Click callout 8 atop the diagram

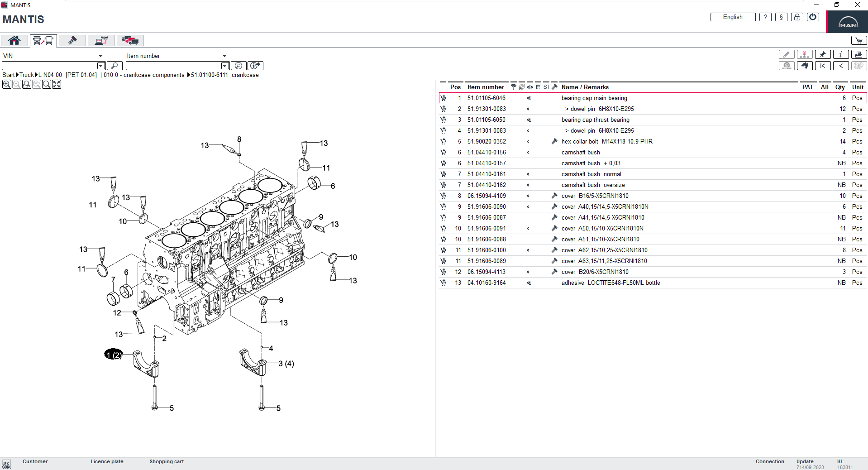point(239,139)
